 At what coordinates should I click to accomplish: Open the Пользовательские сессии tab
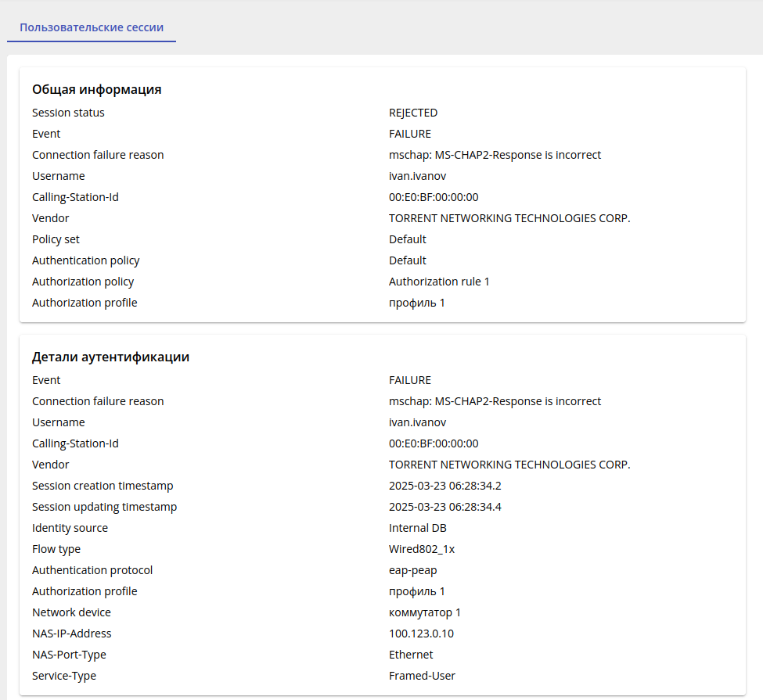point(92,27)
